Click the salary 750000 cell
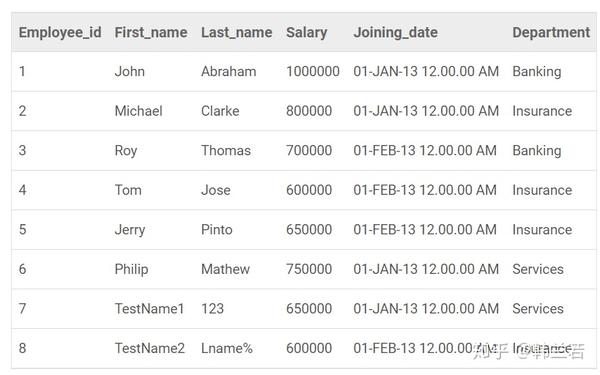Image resolution: width=600 pixels, height=375 pixels. [309, 269]
